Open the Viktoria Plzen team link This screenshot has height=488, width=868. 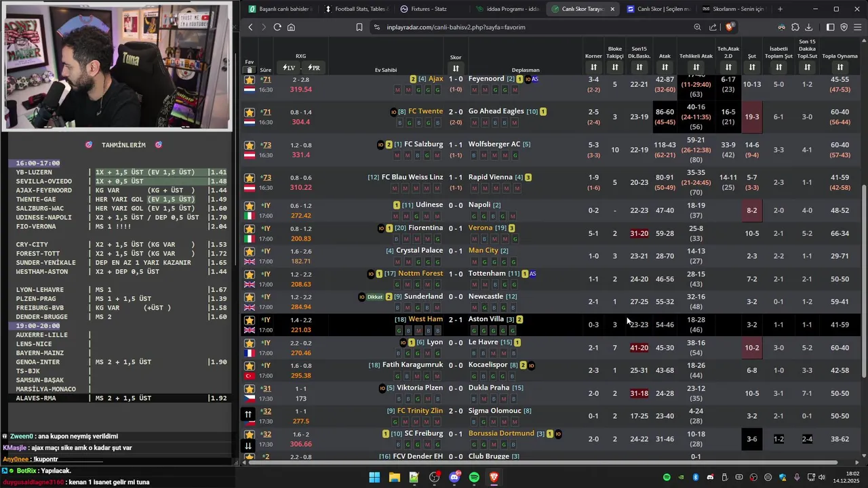click(x=420, y=388)
